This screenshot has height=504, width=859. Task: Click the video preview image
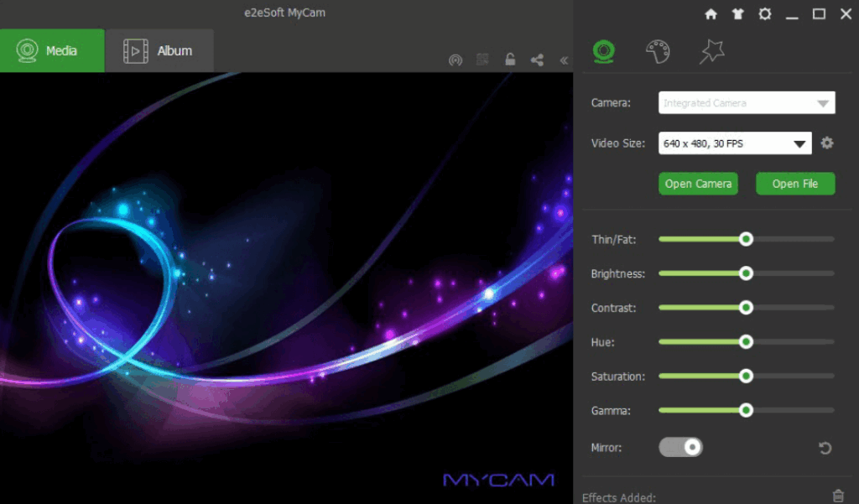(x=287, y=288)
